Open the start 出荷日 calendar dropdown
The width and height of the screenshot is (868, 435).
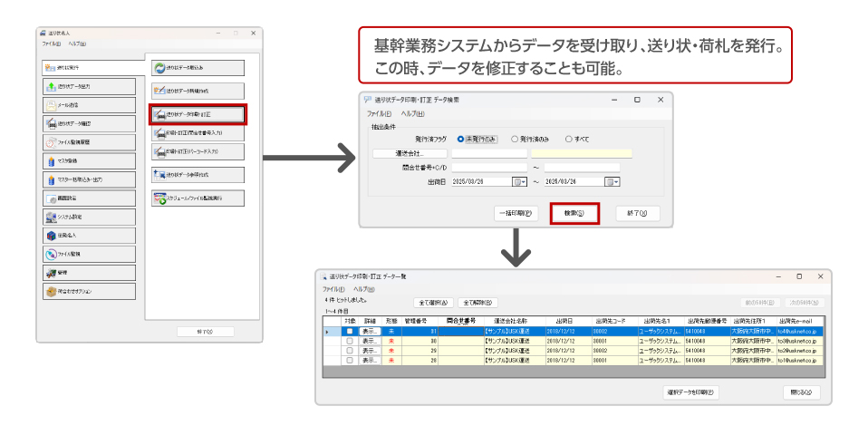click(519, 181)
